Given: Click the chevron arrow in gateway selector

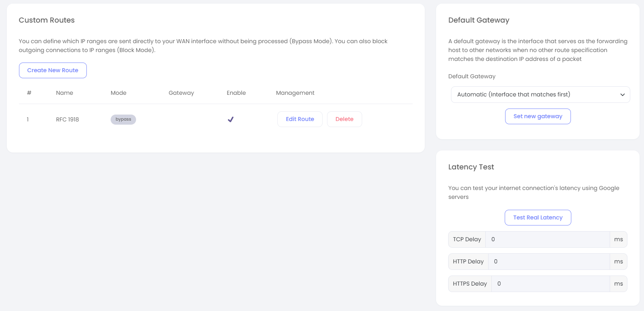Looking at the screenshot, I should point(622,95).
